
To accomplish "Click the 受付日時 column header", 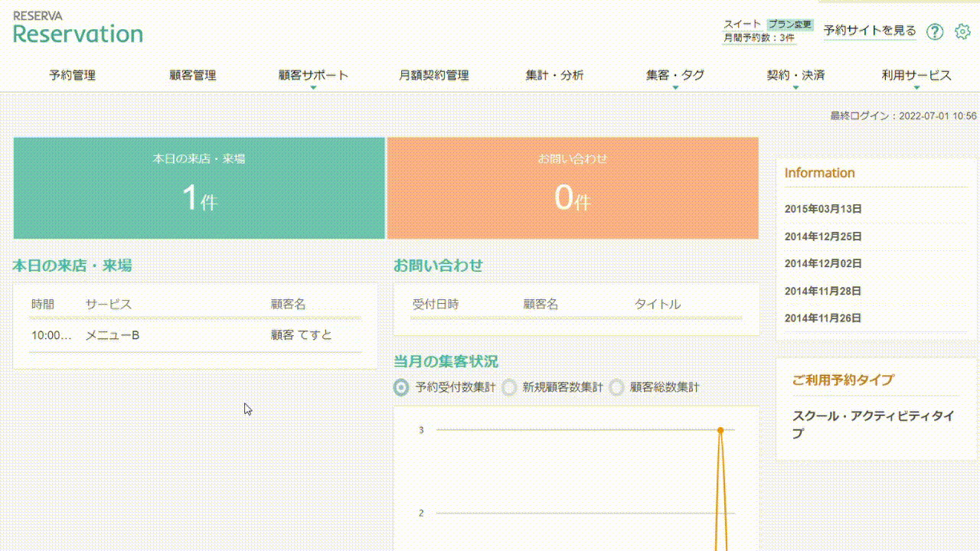I will tap(436, 304).
